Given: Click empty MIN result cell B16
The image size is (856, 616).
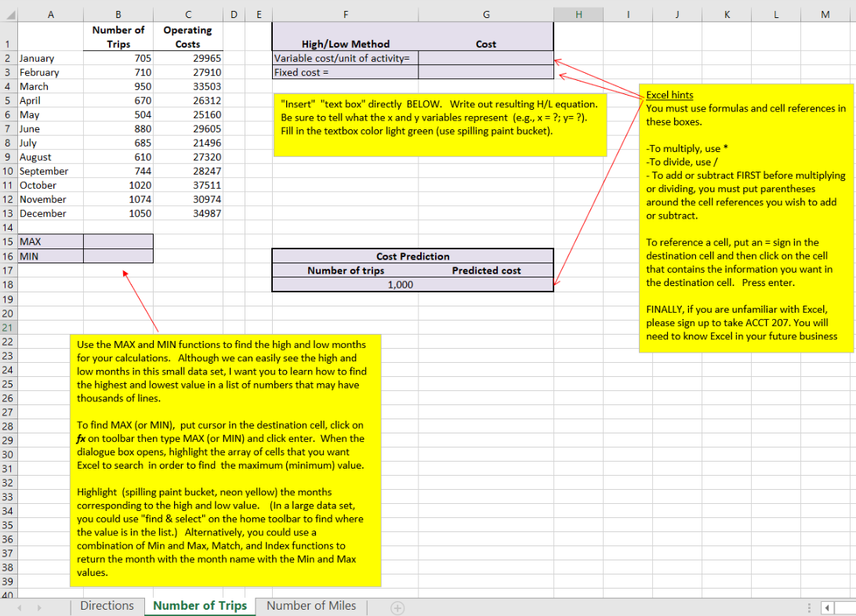Looking at the screenshot, I should pyautogui.click(x=118, y=256).
